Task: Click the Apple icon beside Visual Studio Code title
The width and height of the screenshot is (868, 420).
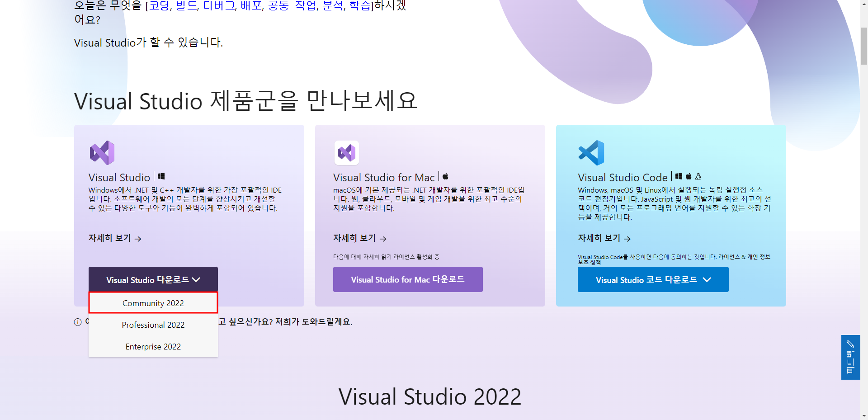Action: (x=689, y=176)
